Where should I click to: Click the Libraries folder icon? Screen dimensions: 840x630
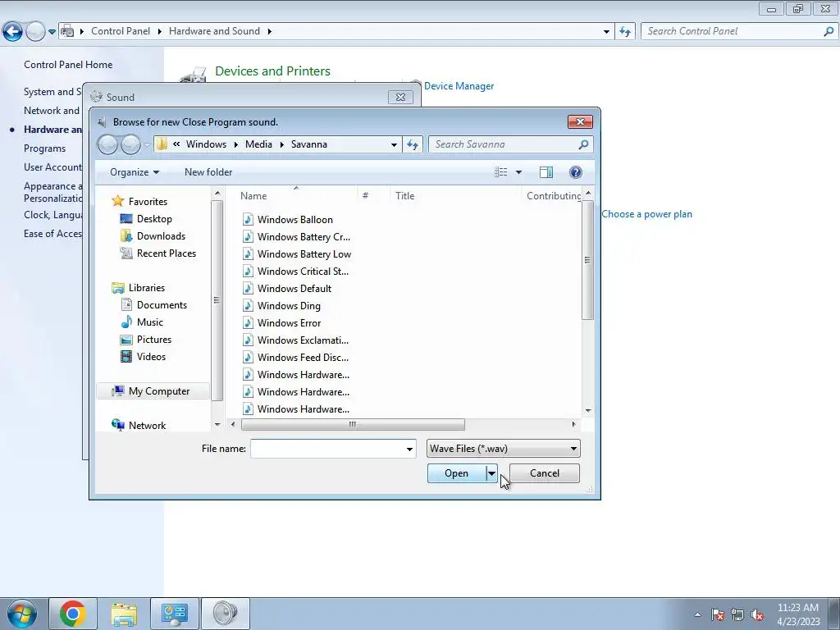click(118, 288)
